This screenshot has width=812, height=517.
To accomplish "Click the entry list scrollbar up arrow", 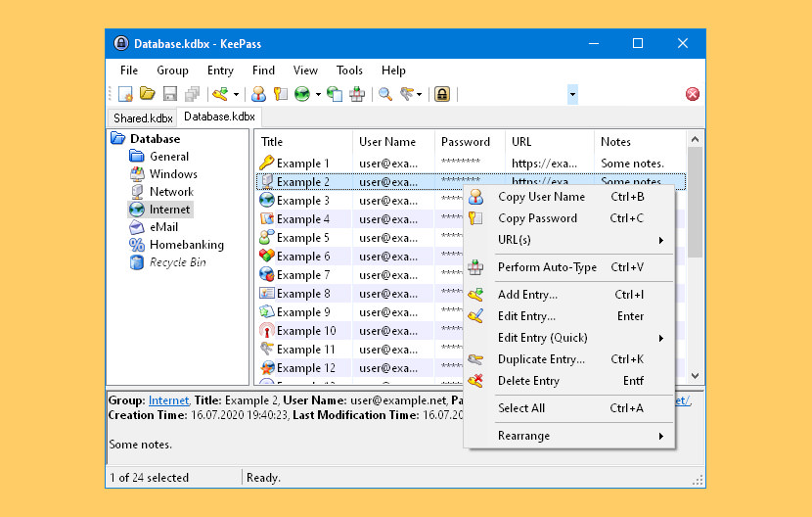I will [695, 139].
